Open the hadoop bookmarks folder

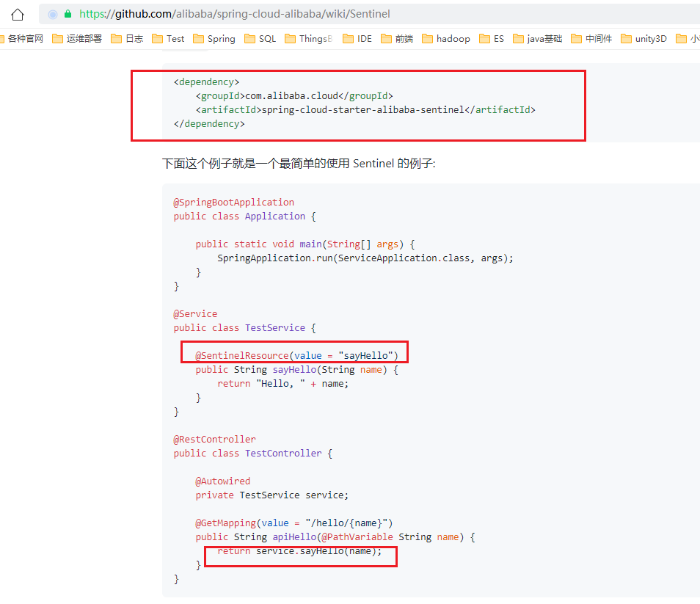[446, 38]
